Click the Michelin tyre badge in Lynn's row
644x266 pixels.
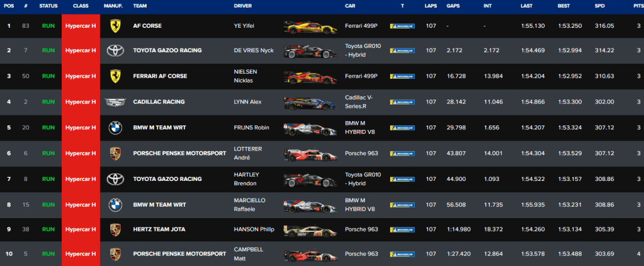[402, 102]
